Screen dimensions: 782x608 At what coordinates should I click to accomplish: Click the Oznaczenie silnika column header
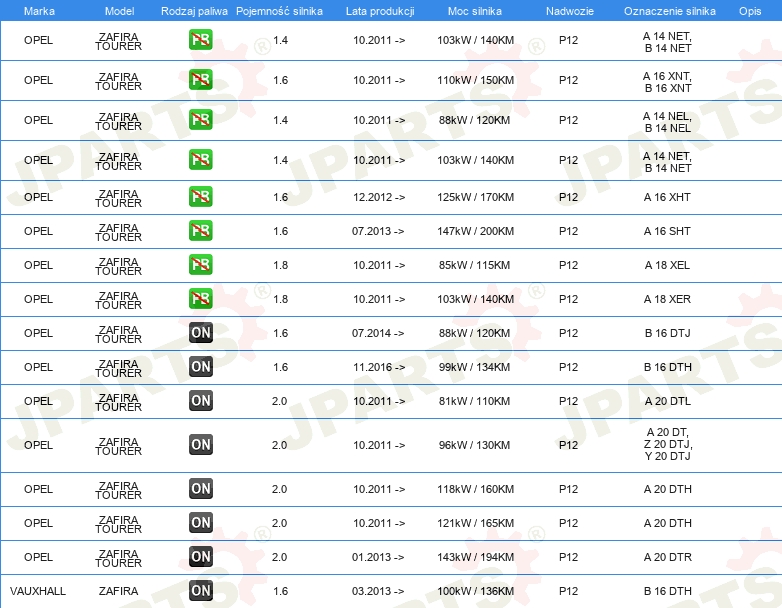pyautogui.click(x=670, y=11)
